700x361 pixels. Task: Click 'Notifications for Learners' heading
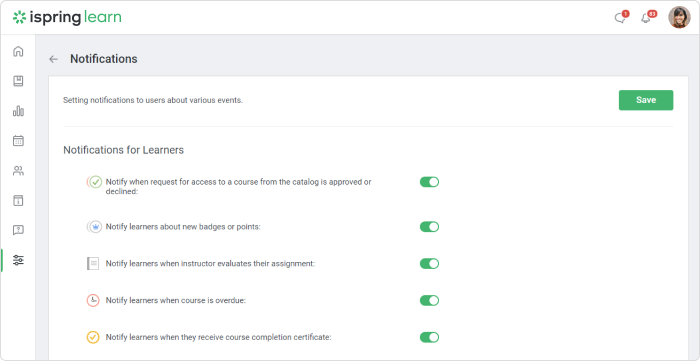[x=124, y=150]
